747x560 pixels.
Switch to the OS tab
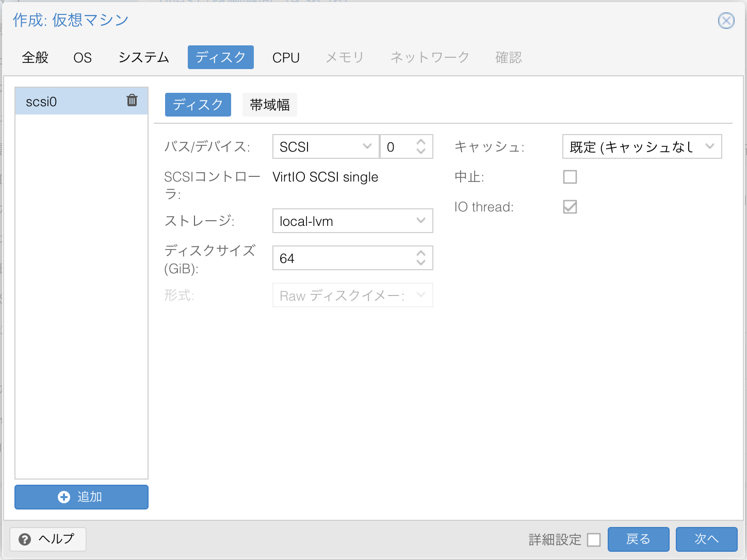pyautogui.click(x=83, y=57)
